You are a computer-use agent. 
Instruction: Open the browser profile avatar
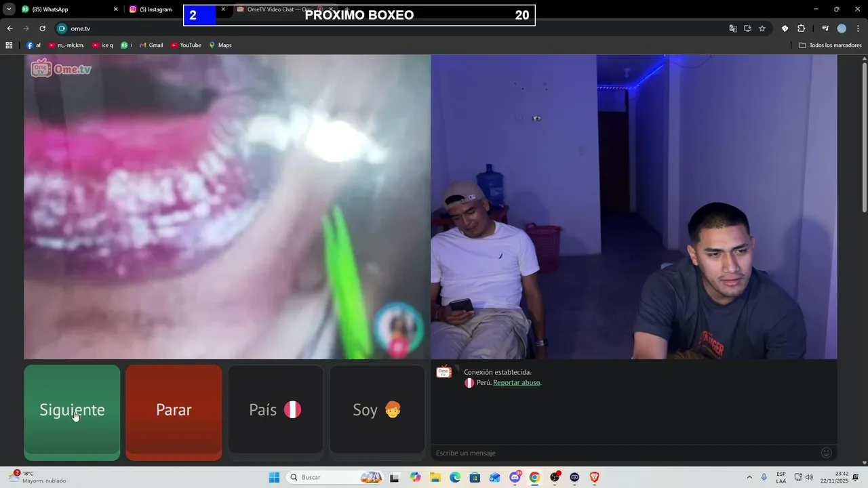point(842,28)
